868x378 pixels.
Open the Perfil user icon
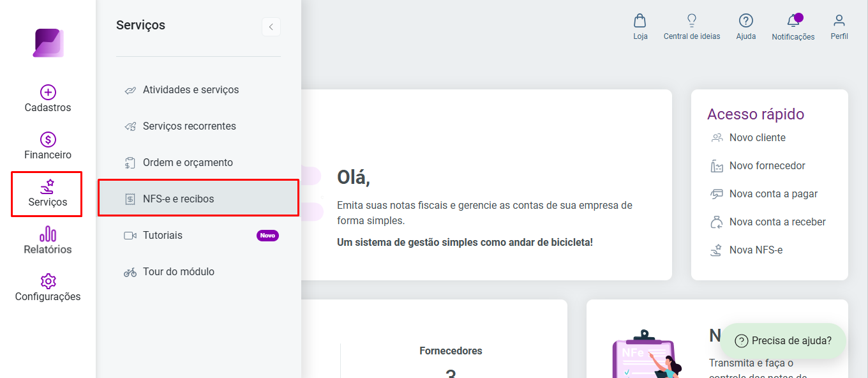[x=839, y=20]
